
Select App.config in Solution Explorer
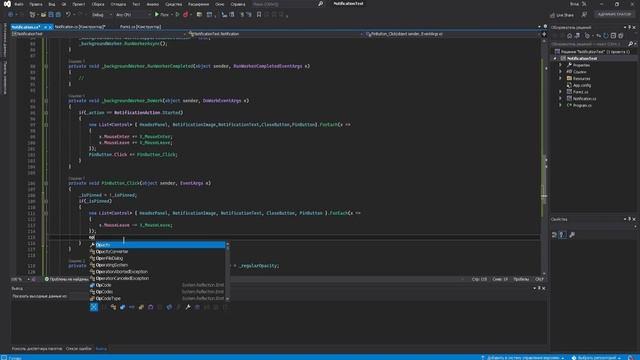coord(582,85)
